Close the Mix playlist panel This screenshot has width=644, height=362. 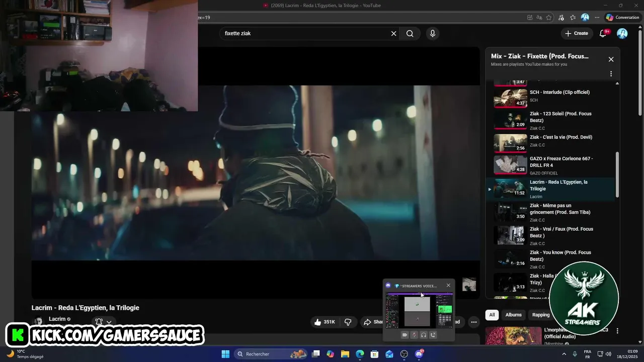(611, 59)
